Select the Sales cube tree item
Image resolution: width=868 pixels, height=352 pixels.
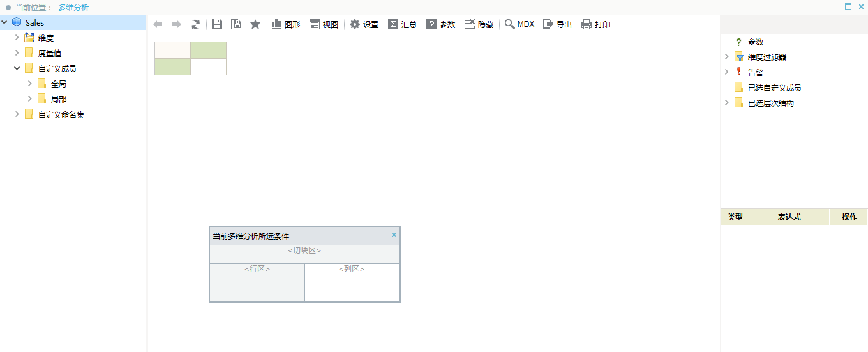(x=34, y=22)
